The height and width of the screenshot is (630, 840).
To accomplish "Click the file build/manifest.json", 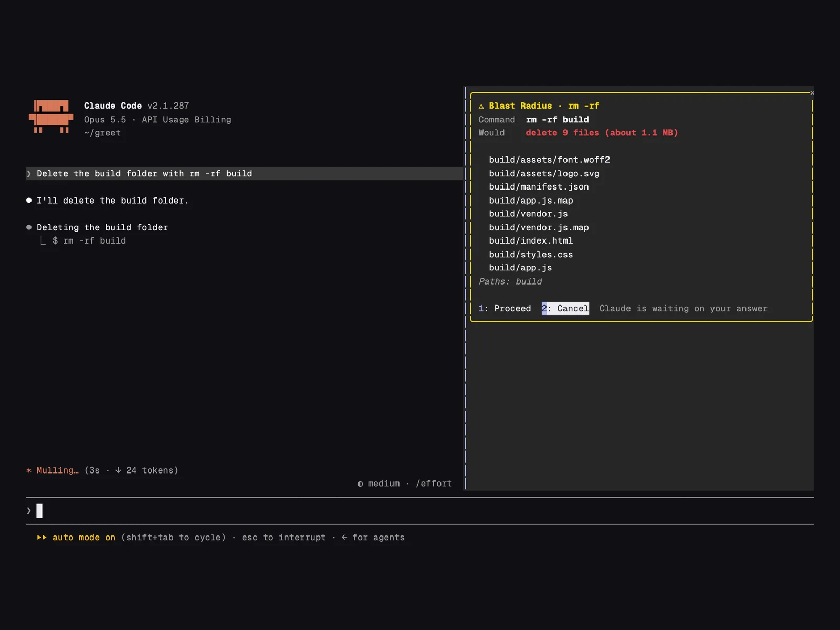I will [x=539, y=187].
